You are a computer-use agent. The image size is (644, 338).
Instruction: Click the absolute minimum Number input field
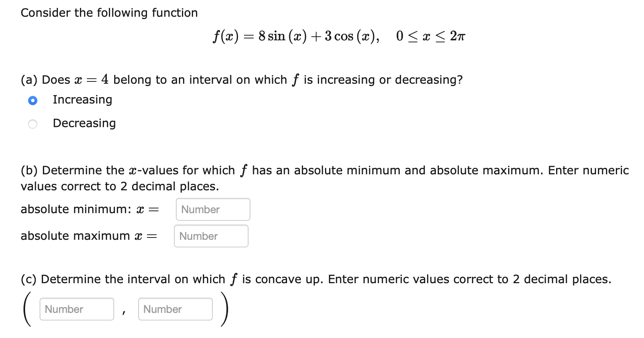point(212,209)
